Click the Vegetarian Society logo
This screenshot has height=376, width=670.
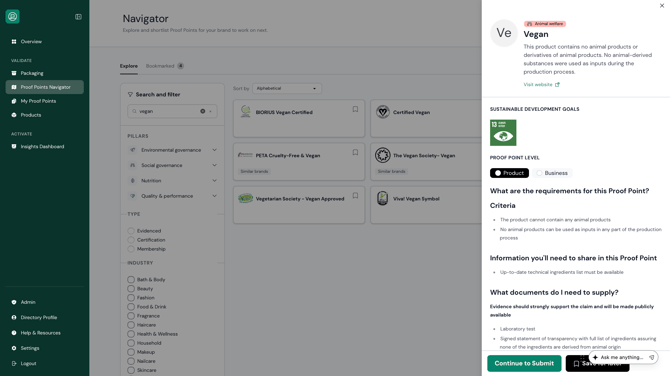point(245,198)
